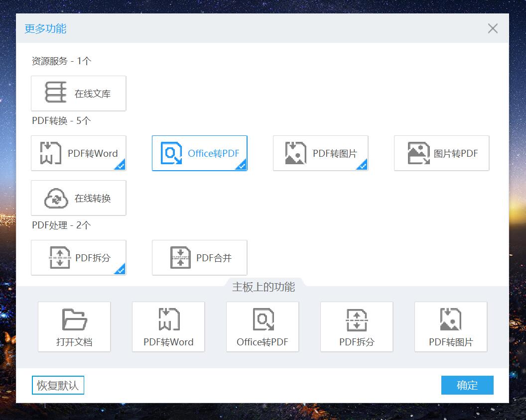Choose the 在线转换 cloud conversion tile
526x420 pixels.
79,198
